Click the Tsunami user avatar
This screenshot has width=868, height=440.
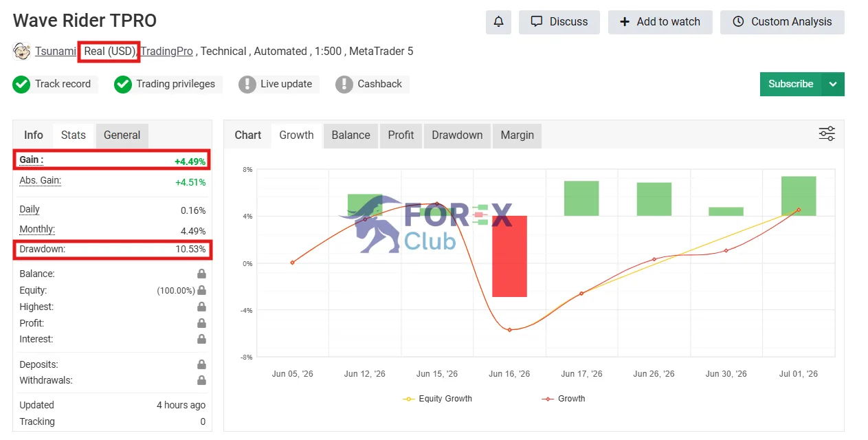coord(22,51)
